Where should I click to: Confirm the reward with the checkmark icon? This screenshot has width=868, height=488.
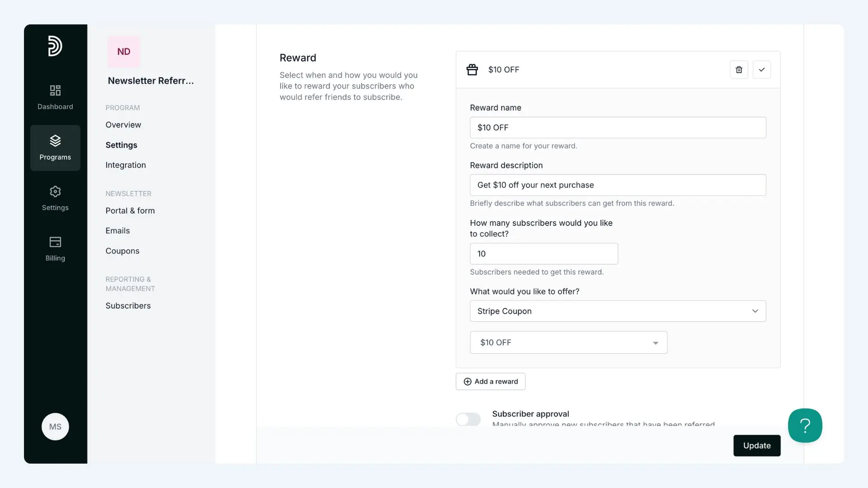762,70
